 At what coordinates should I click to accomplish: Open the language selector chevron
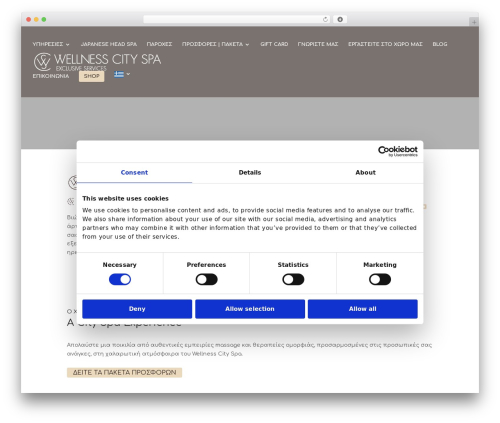point(128,74)
